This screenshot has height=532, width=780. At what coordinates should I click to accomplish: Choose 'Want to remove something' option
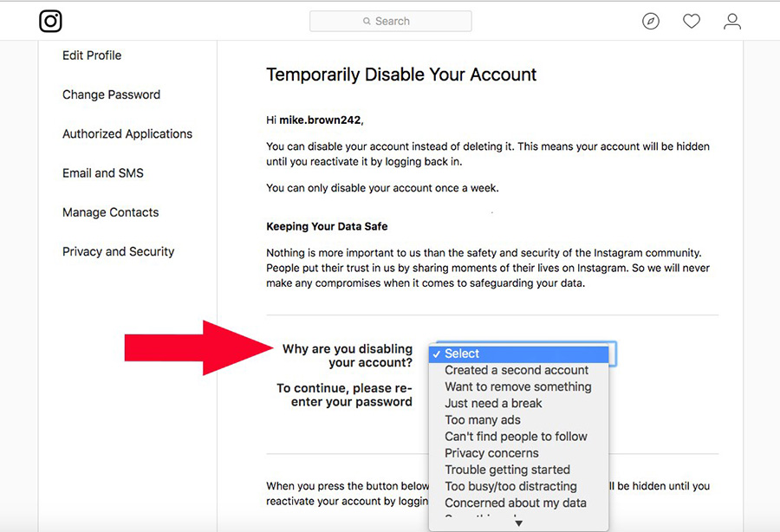pos(518,386)
